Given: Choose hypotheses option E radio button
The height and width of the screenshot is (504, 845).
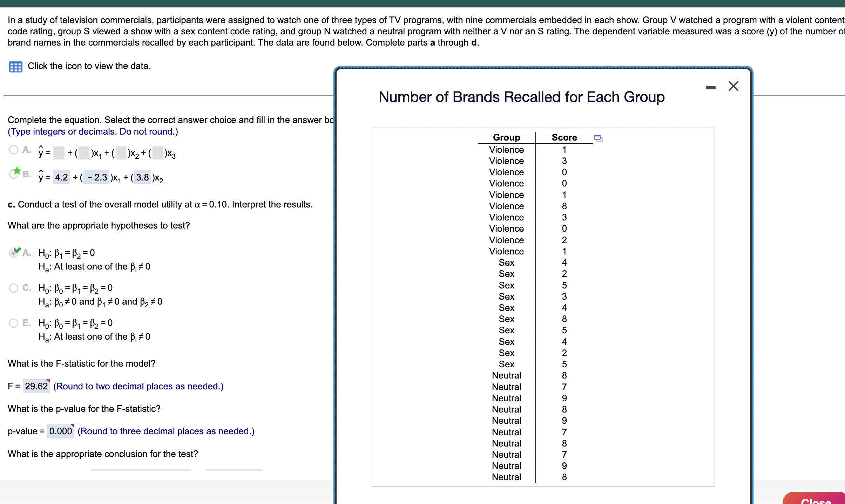Looking at the screenshot, I should coord(14,323).
